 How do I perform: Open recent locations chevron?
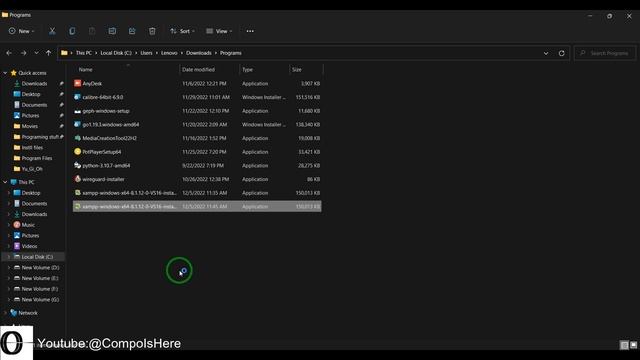tap(36, 53)
